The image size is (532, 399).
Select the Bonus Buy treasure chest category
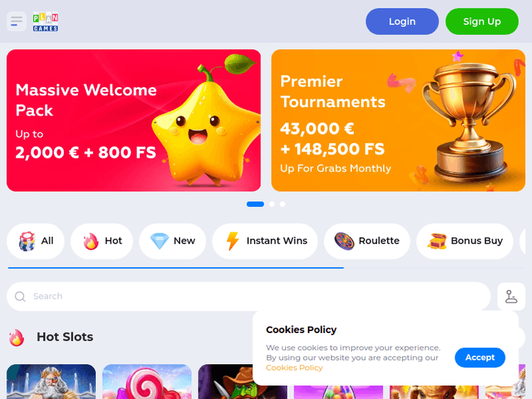pos(465,241)
